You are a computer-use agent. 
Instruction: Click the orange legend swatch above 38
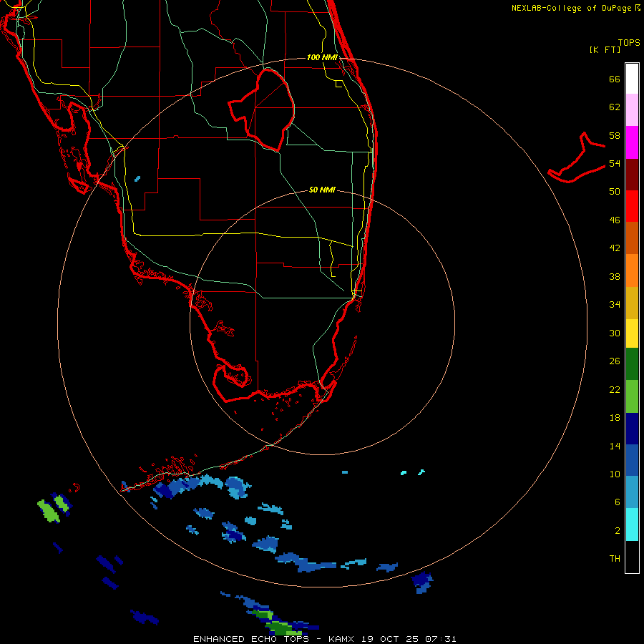(x=632, y=270)
